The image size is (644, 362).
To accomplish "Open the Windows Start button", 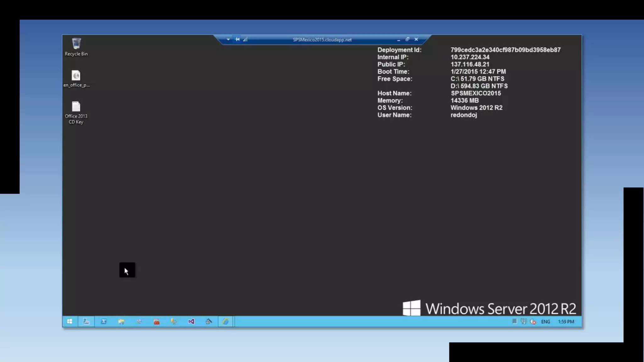I will coord(69,321).
